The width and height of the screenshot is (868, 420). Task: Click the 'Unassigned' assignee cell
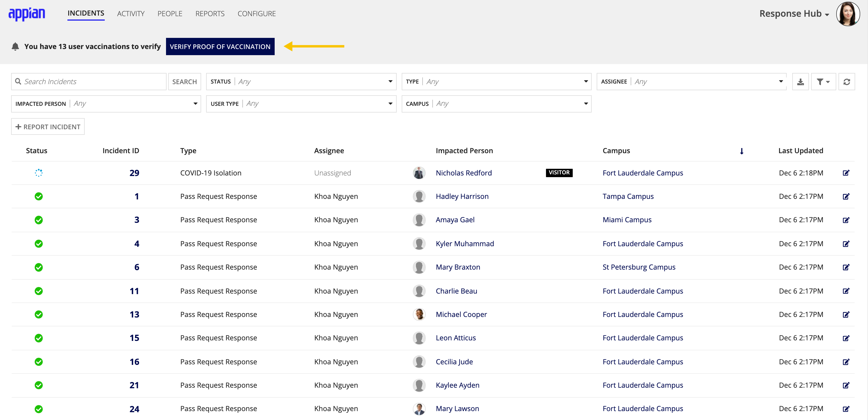pos(332,173)
